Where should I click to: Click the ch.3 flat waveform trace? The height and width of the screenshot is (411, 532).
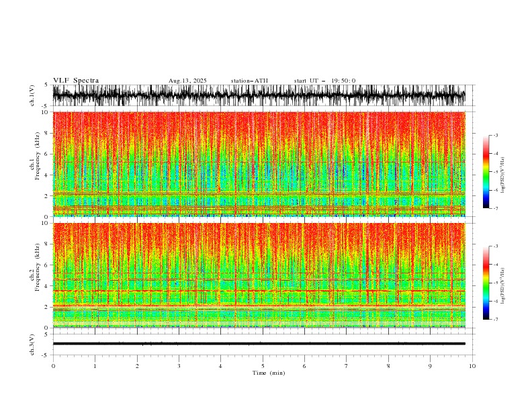[259, 344]
